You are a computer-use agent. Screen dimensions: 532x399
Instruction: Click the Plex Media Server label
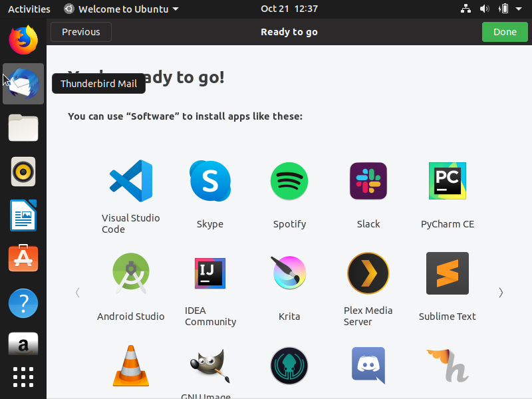[368, 316]
